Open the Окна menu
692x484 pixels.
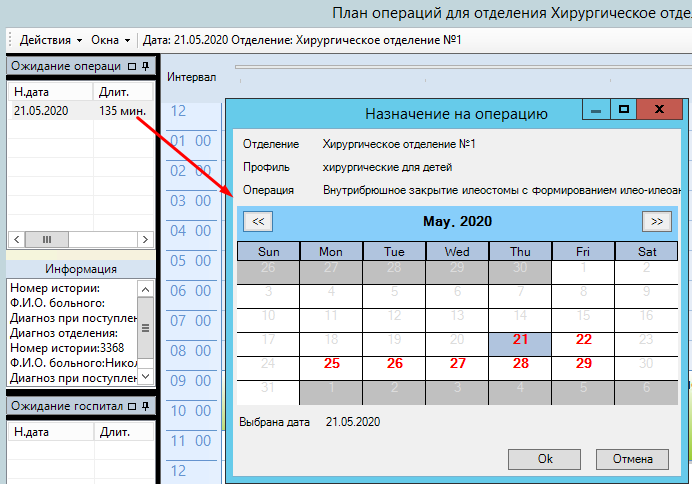tap(110, 40)
